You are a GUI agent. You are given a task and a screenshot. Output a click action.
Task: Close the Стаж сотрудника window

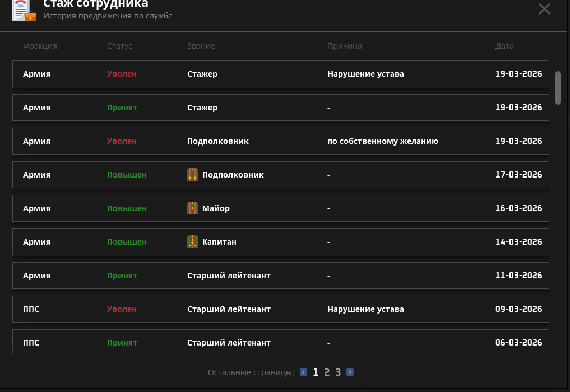544,9
